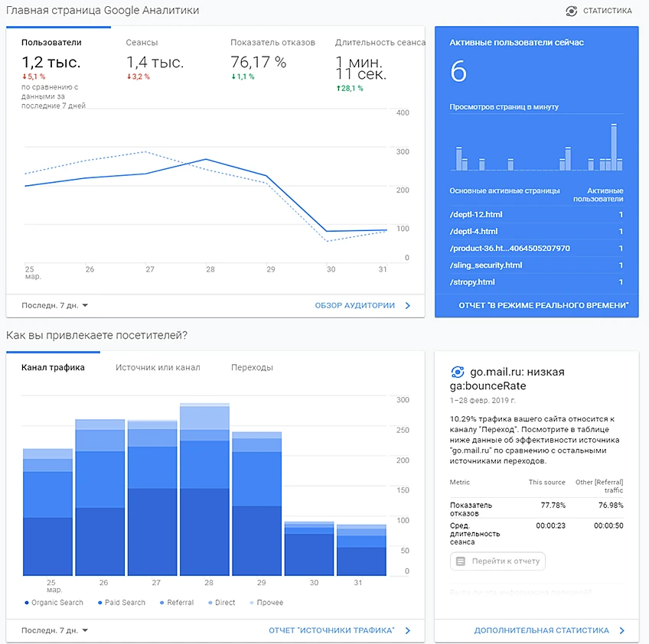Click the arrow next to Обзор аудитории

408,306
